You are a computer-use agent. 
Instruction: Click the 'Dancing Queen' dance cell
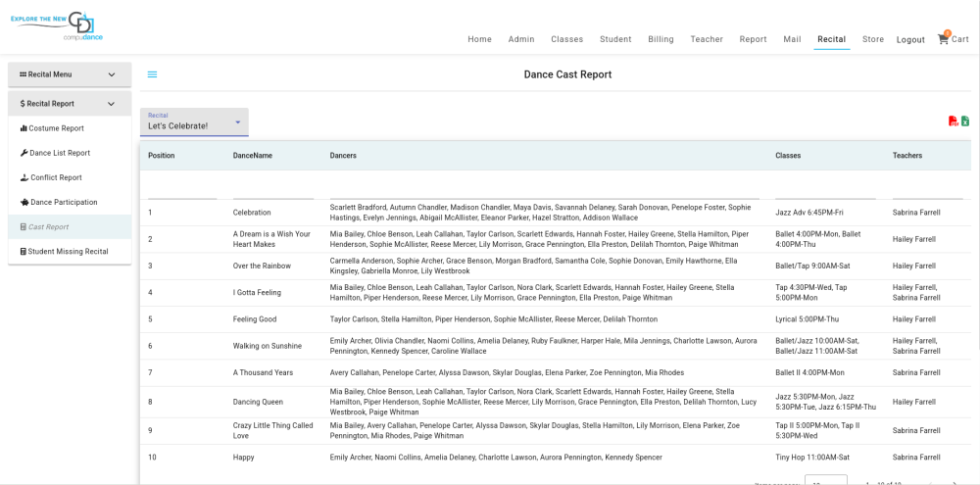[x=258, y=402]
